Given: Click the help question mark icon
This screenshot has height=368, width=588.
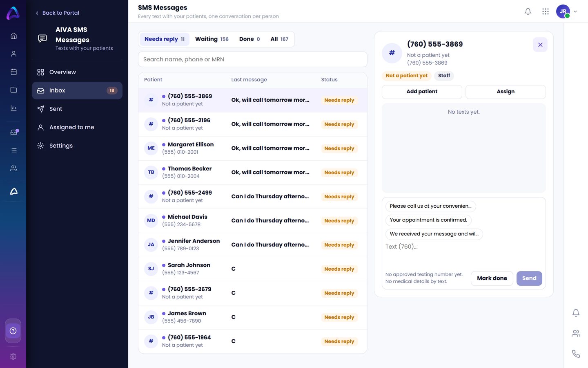Looking at the screenshot, I should pos(13,331).
